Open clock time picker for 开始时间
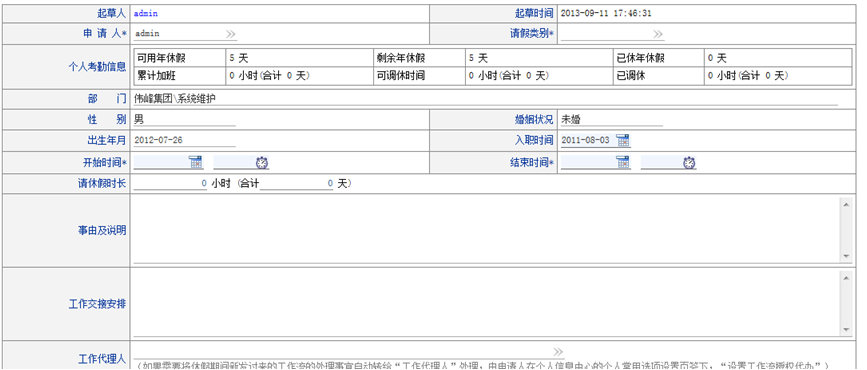This screenshot has height=370, width=867. pyautogui.click(x=262, y=163)
